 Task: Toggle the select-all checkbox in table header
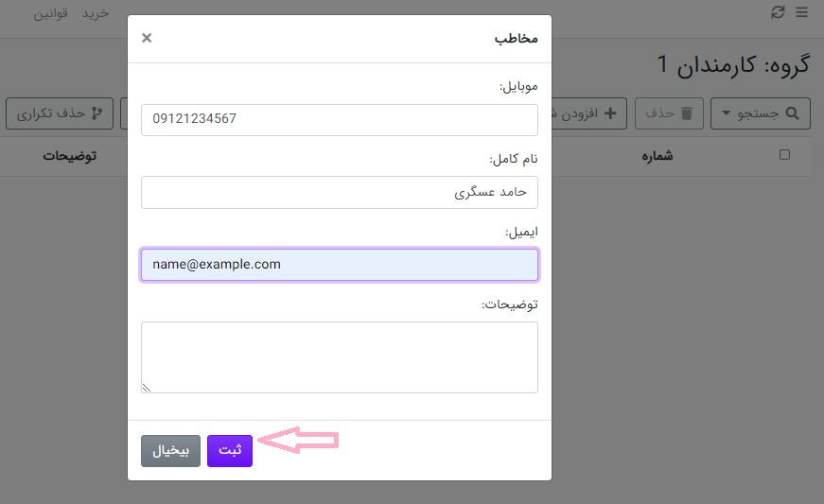(x=783, y=155)
